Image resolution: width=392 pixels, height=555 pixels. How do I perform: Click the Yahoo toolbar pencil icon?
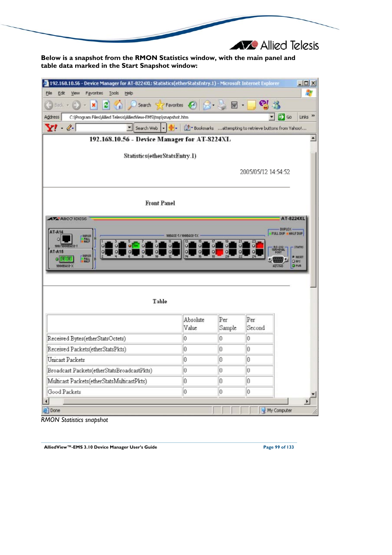[69, 128]
